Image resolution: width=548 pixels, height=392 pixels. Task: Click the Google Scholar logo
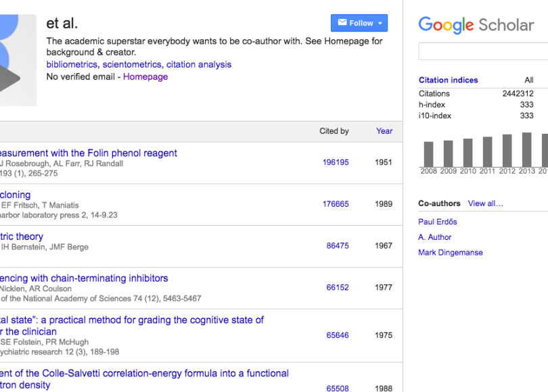pyautogui.click(x=476, y=25)
